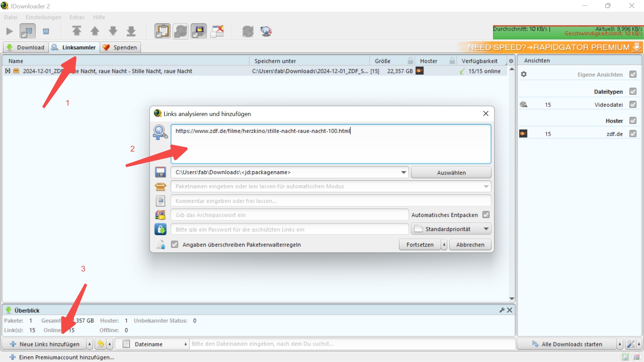Screen dimensions: 644x362
Task: Click Einen Premiumaccount hinzufügen link
Action: pos(62,357)
